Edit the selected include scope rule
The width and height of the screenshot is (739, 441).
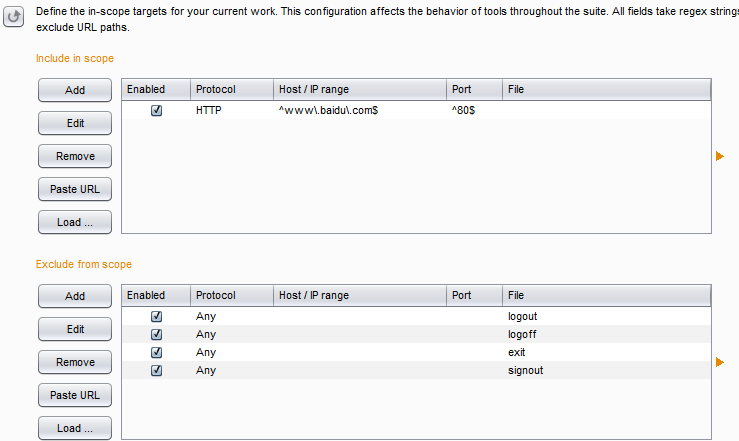point(75,123)
